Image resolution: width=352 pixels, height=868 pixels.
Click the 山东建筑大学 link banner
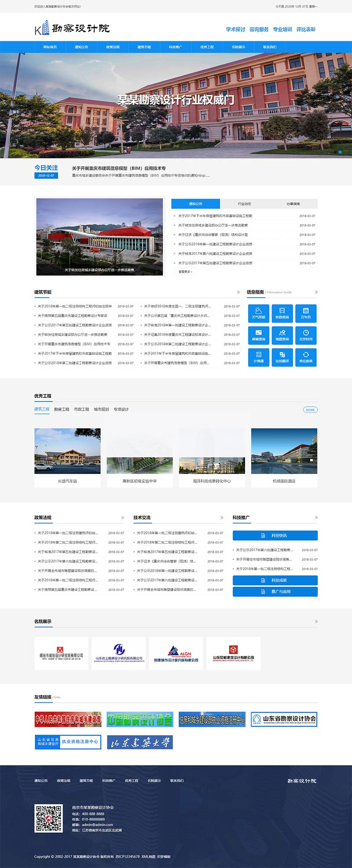140,742
